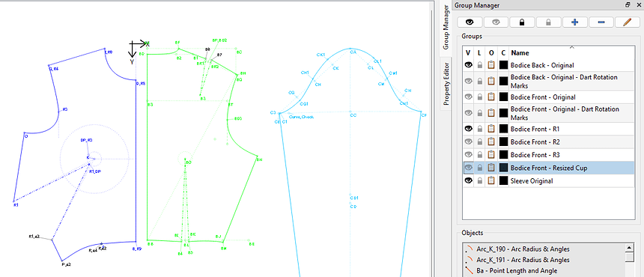The image size is (644, 277).
Task: Click point CC on the sleeve center line
Action: tap(350, 112)
